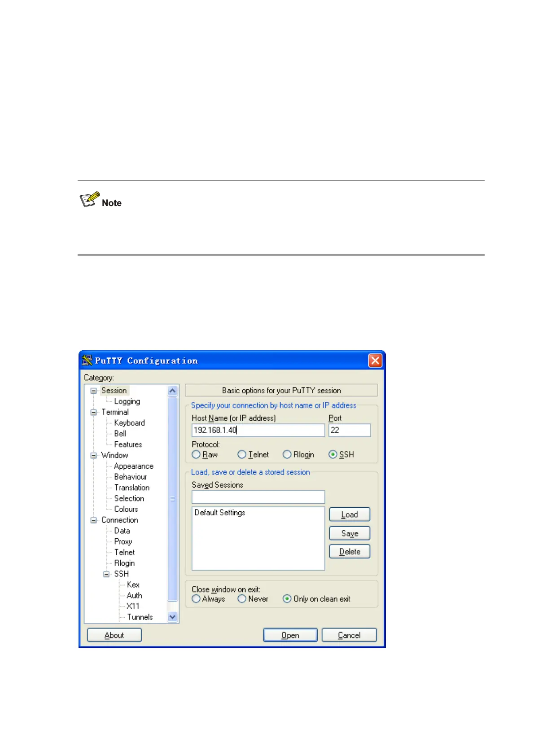Collapse the SSH tree node
This screenshot has height=756, width=534.
[106, 574]
